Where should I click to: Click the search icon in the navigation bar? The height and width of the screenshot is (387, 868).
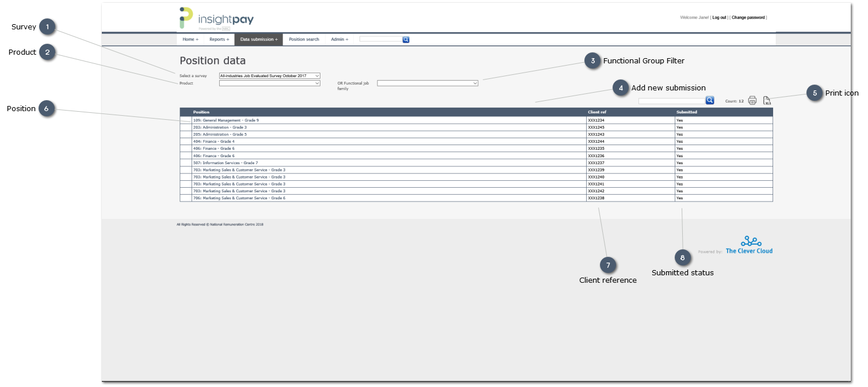point(406,40)
